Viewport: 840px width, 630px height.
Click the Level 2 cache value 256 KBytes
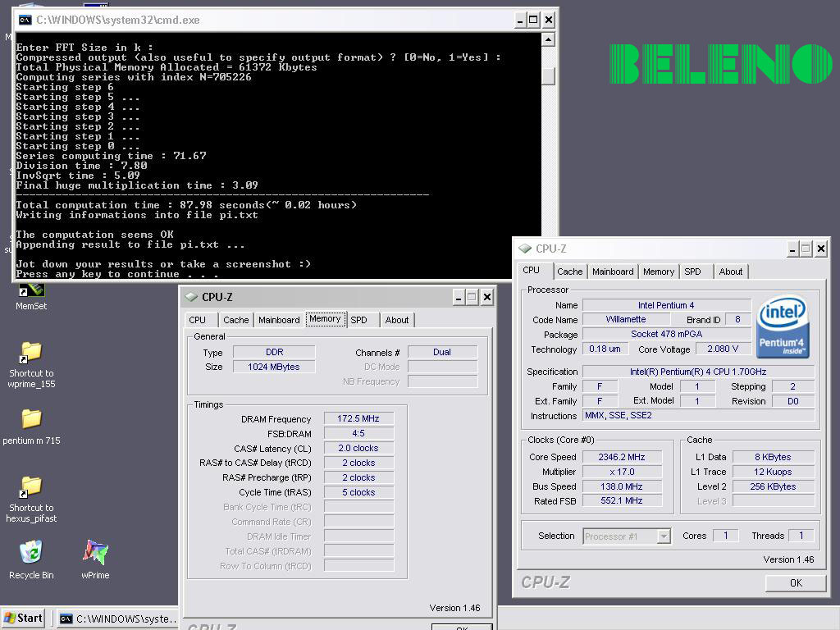click(773, 486)
